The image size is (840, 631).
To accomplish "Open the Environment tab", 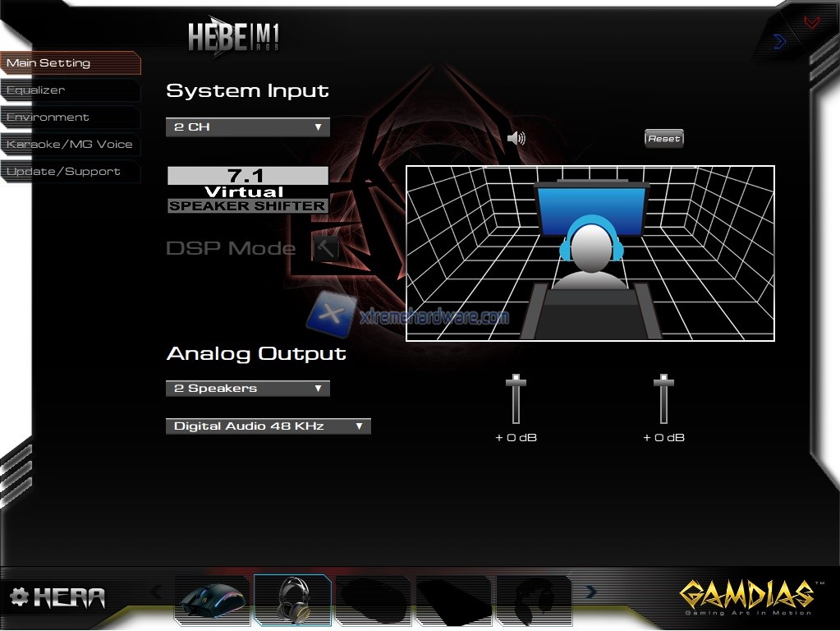I will (x=48, y=117).
